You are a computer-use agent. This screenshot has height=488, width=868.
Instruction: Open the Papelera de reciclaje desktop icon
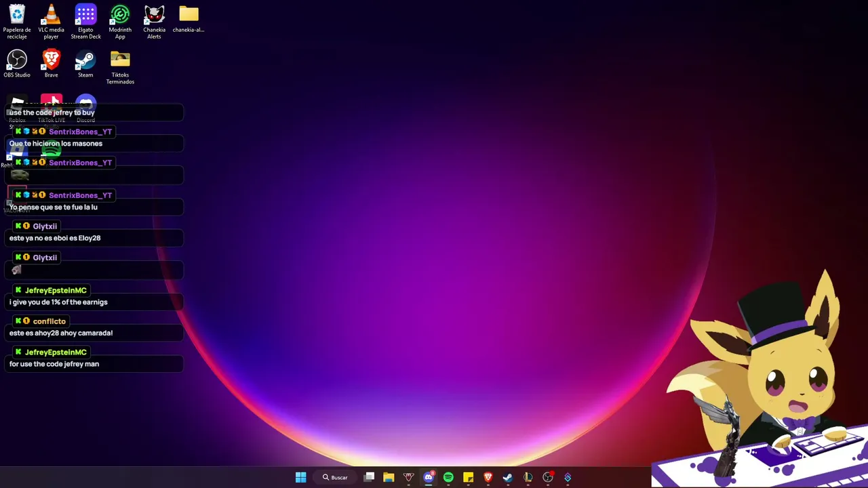pyautogui.click(x=17, y=22)
